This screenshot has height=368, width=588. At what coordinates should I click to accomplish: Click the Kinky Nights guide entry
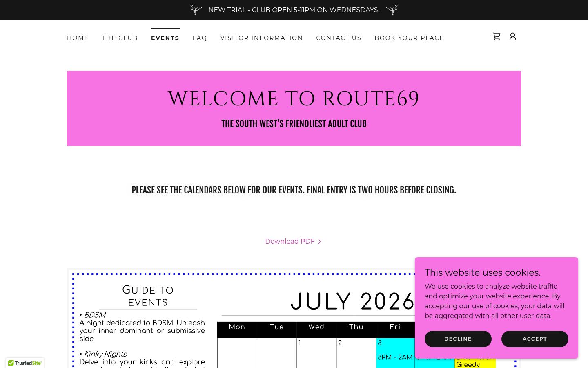[142, 359]
